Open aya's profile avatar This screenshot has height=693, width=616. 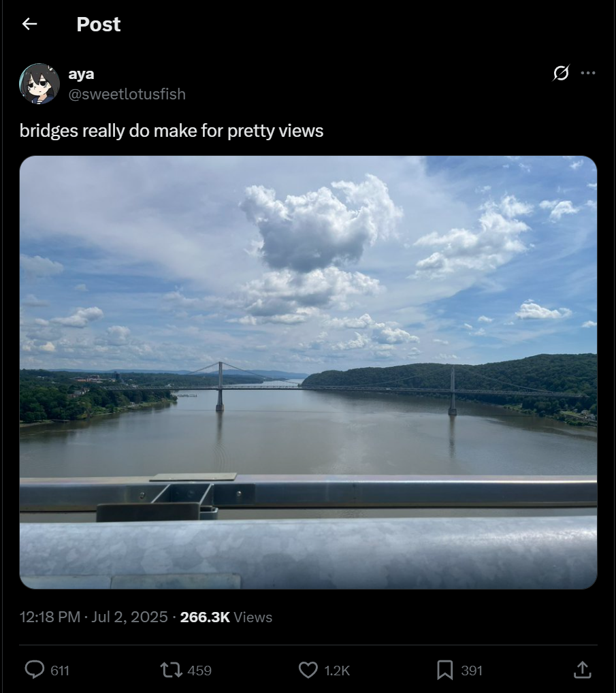tap(39, 84)
